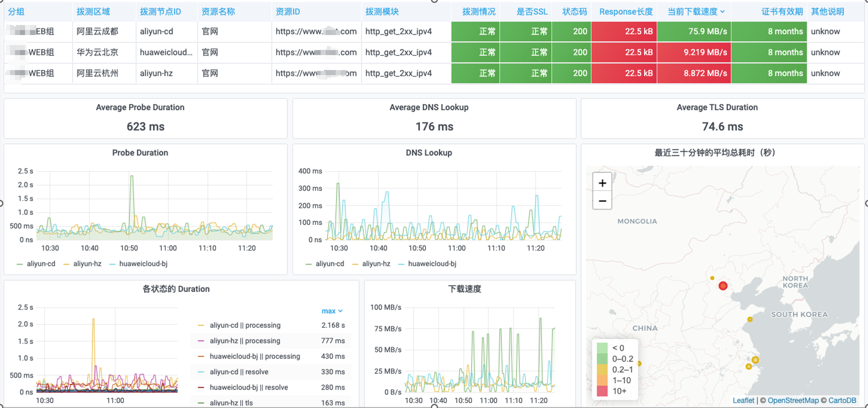The image size is (868, 408).
Task: Open the max legend sort dropdown
Action: [332, 311]
